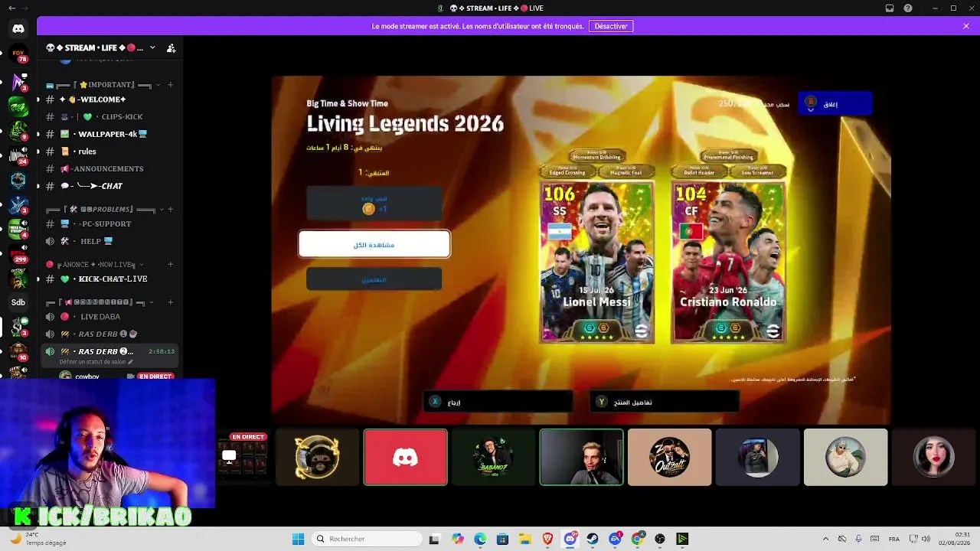The image size is (980, 551).
Task: Click the Y 'تفاصيل المنتج' product details prompt
Action: [665, 402]
